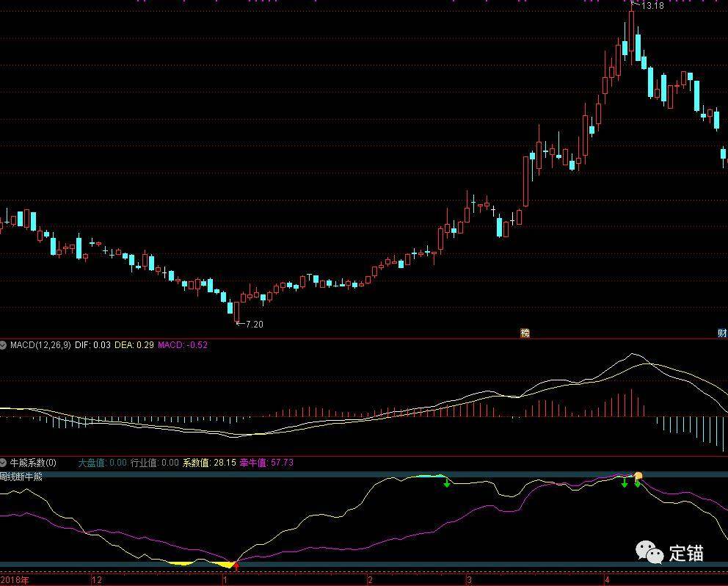Click the 大盘值: 0.00 readout
Image resolution: width=728 pixels, height=586 pixels.
click(x=102, y=463)
